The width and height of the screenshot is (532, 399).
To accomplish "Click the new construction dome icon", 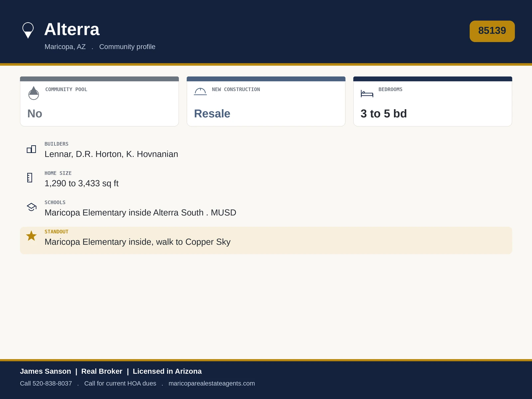I will 200,91.
